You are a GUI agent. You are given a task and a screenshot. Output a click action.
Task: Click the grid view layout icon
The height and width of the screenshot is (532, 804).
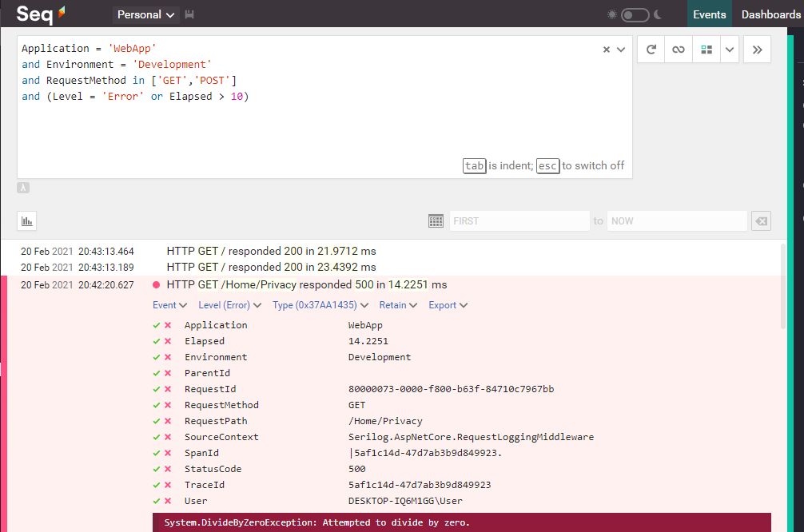(x=706, y=50)
